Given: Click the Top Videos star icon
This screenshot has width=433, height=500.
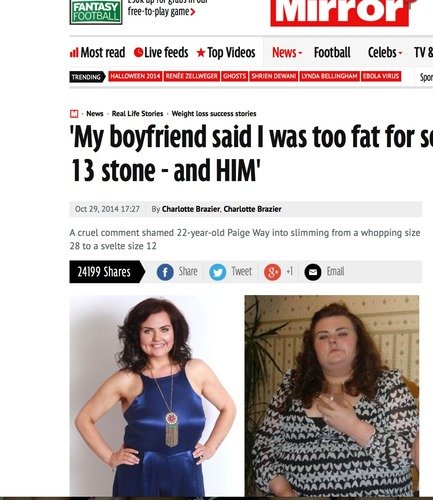Looking at the screenshot, I should [x=201, y=52].
